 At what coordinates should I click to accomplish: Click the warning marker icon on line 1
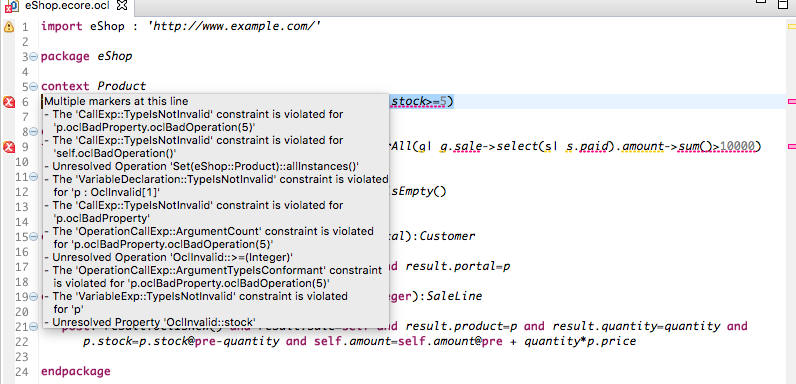coord(9,26)
